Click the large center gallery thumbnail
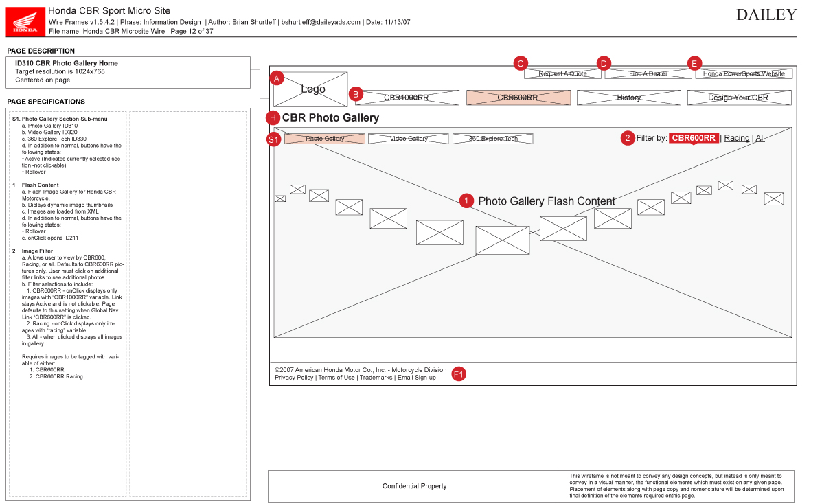The image size is (822, 504). tap(502, 240)
